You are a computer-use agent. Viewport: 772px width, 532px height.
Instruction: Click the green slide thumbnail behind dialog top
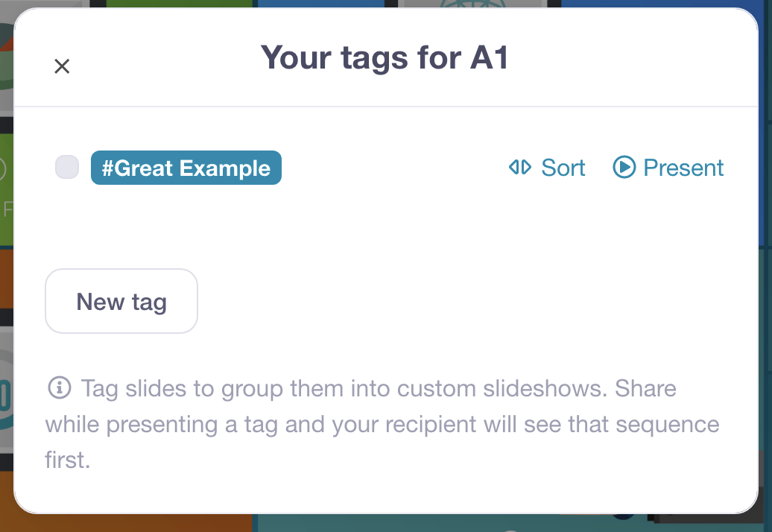tap(179, 4)
